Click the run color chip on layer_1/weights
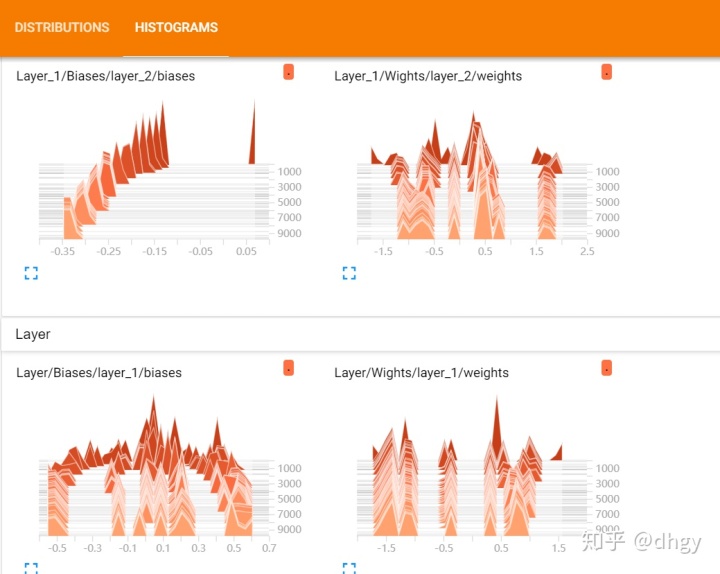The height and width of the screenshot is (574, 720). click(x=607, y=368)
